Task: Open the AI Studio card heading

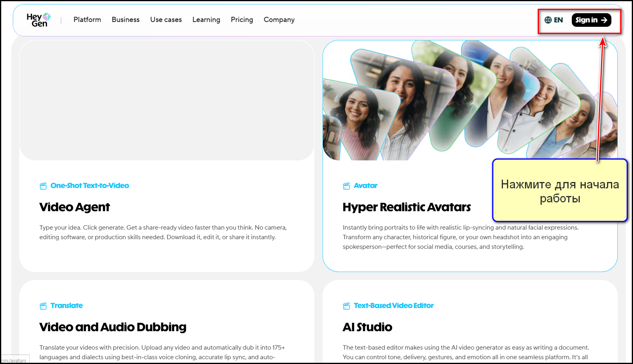Action: 367,327
